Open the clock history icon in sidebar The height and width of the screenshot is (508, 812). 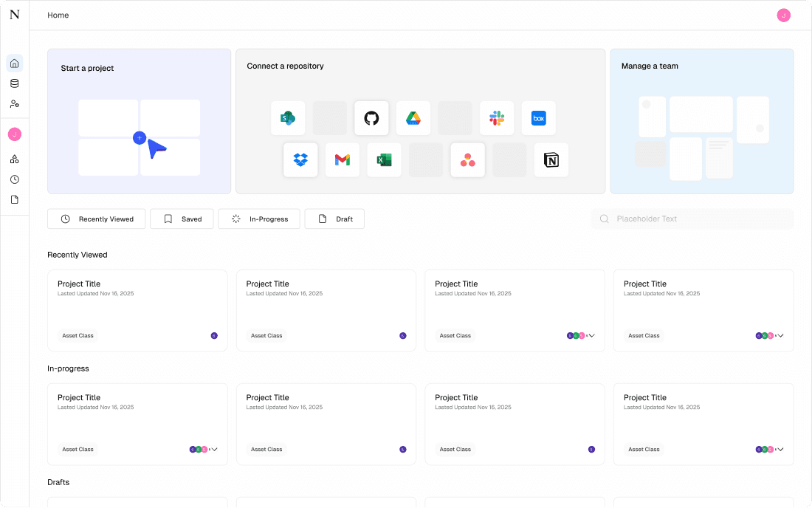pyautogui.click(x=15, y=179)
